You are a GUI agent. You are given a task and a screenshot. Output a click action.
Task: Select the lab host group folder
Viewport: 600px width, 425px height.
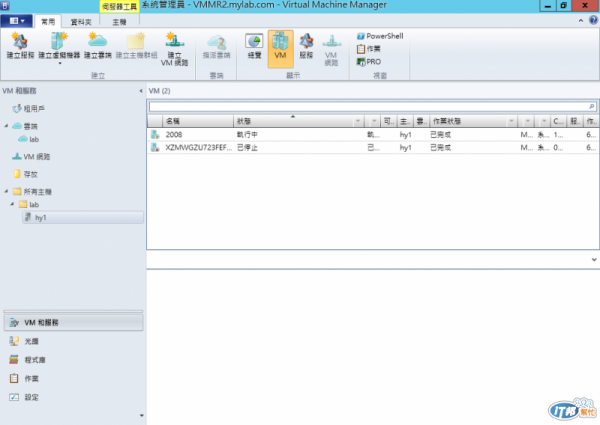coord(29,204)
